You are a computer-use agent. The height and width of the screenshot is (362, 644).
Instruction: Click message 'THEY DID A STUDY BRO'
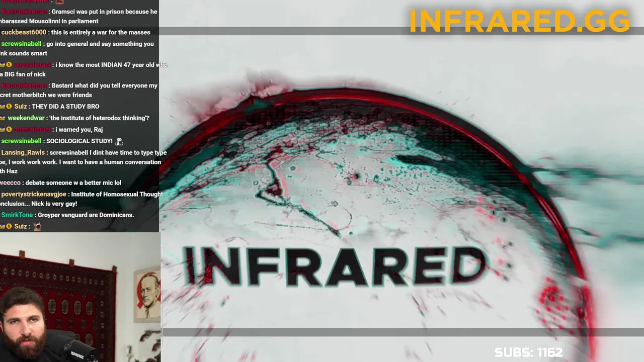coord(65,106)
